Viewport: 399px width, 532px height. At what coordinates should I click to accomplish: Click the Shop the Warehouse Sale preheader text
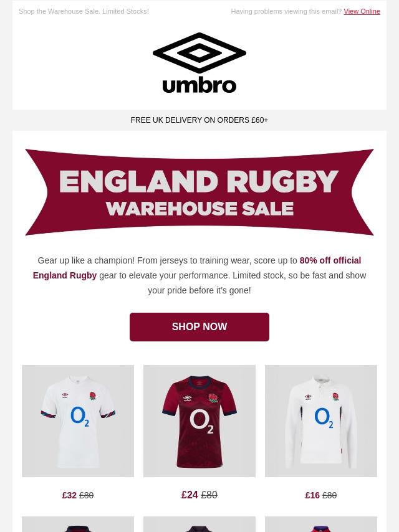point(84,11)
